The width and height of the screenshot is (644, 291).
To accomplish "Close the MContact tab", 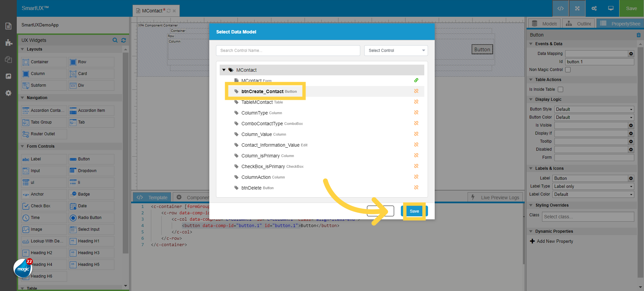I will tap(174, 11).
